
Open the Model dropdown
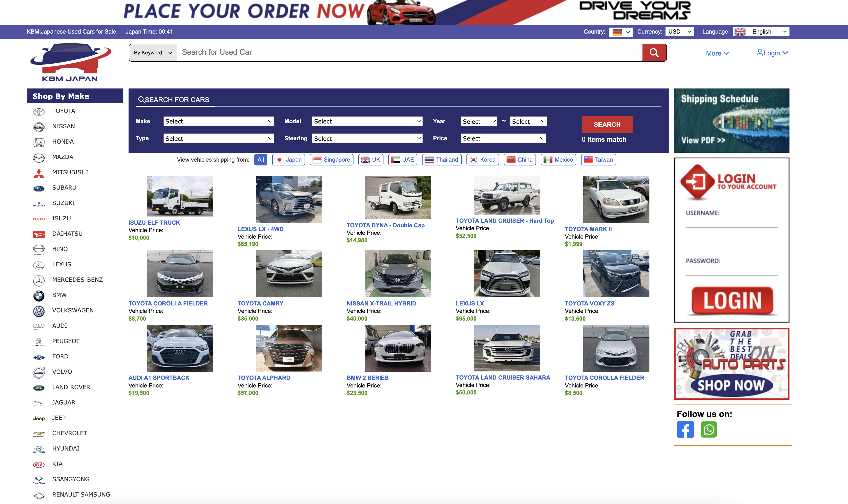[367, 121]
